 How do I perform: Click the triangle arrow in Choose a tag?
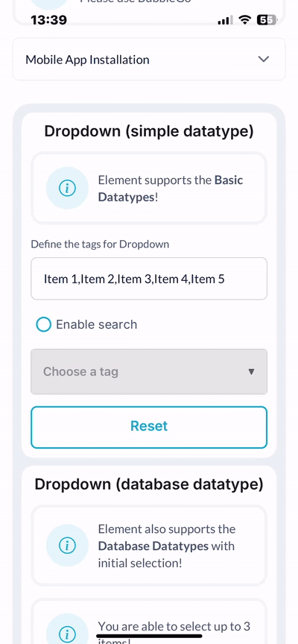pos(251,372)
